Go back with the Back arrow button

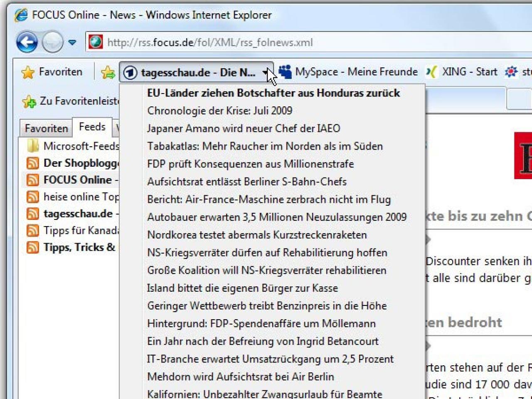27,42
